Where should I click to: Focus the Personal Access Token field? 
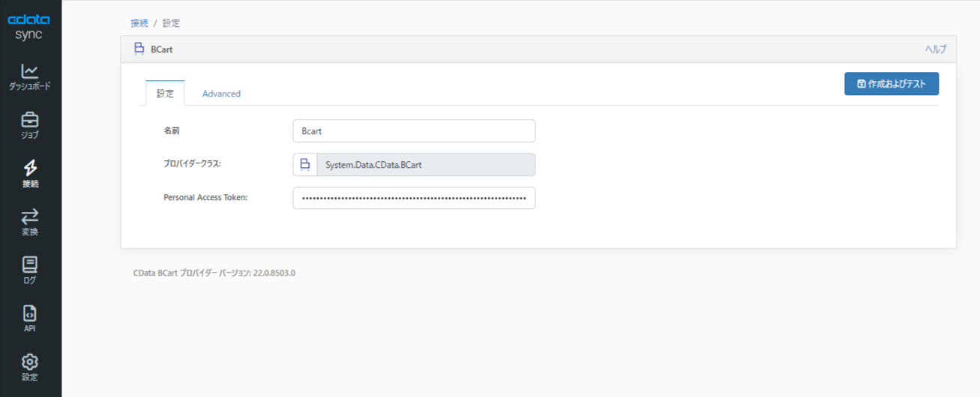414,198
